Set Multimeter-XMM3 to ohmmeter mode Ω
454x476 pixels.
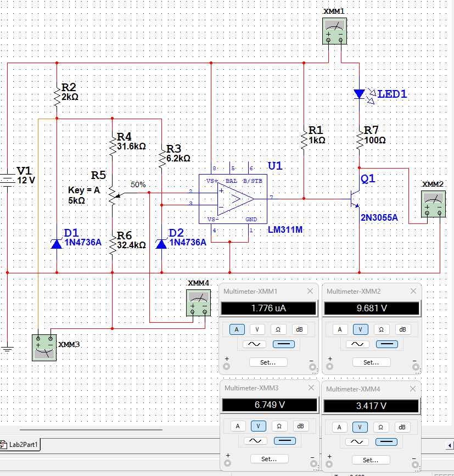279,426
